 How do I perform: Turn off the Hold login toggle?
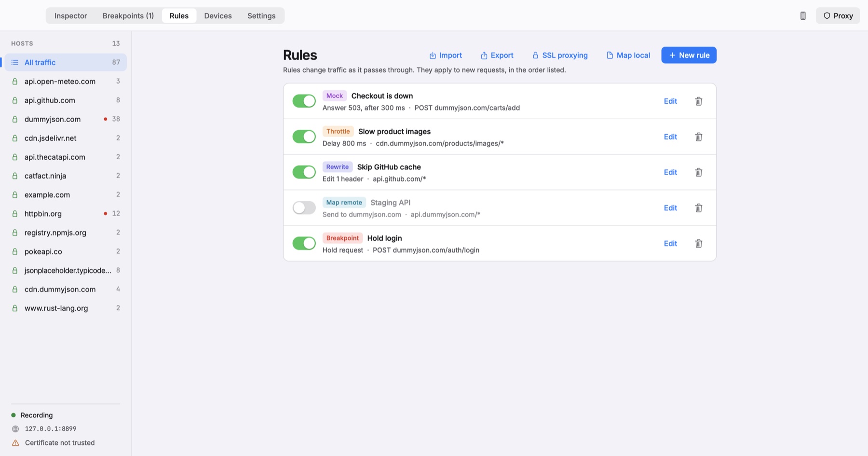(304, 244)
